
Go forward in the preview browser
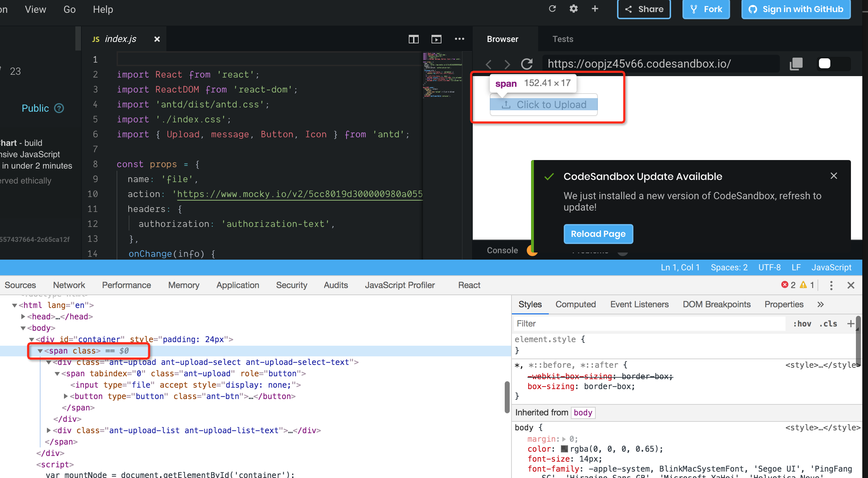(x=507, y=64)
